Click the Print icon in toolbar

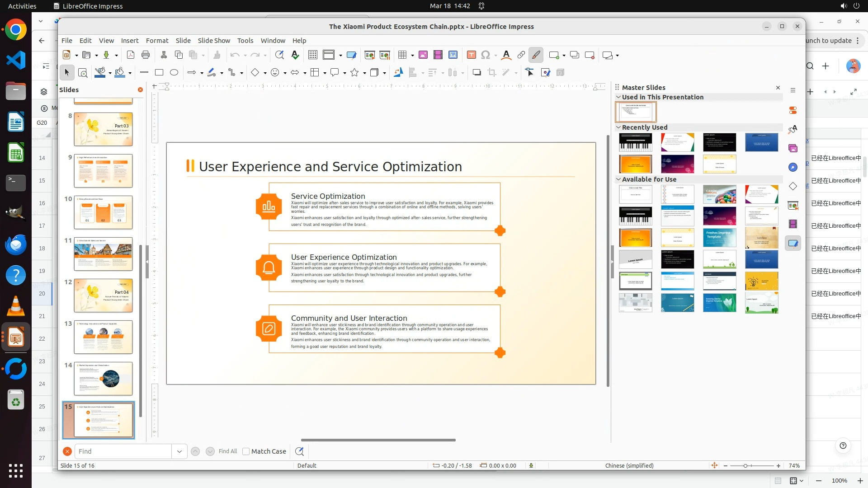146,55
